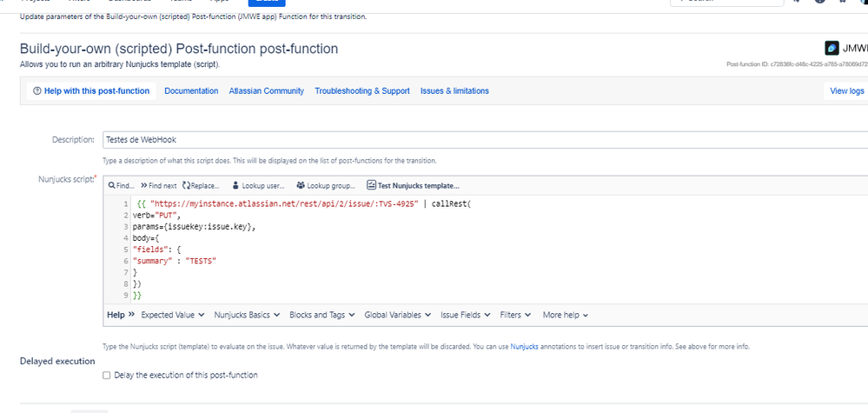Screen dimensions: 868x413
Task: Click the Find next toolbar item
Action: 159,185
